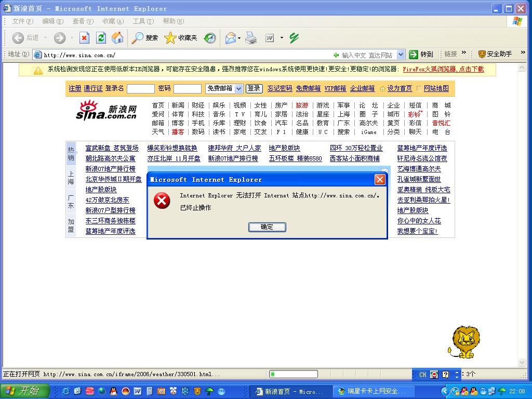Open the 帮助(H) menu
The width and height of the screenshot is (532, 399).
pyautogui.click(x=174, y=21)
